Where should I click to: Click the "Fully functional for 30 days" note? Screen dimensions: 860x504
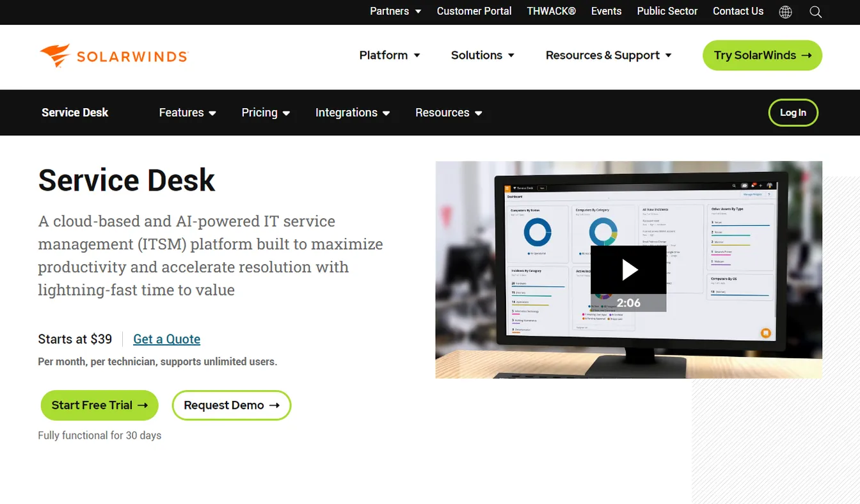[x=100, y=436]
